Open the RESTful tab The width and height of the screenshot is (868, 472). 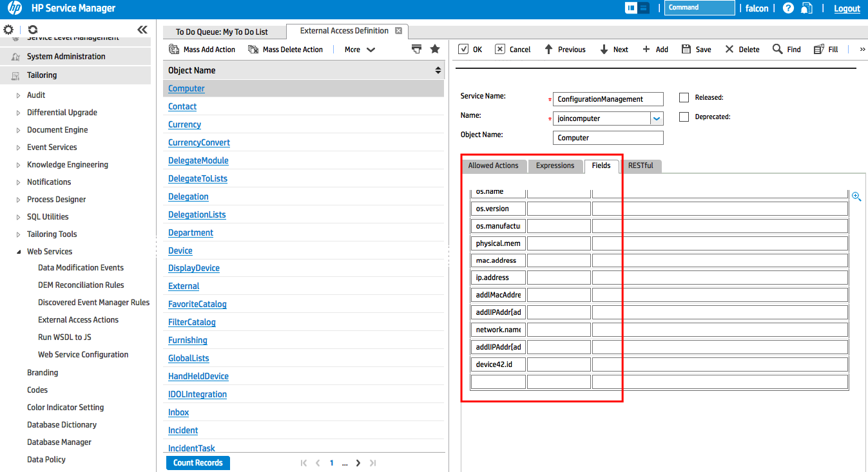pyautogui.click(x=641, y=166)
